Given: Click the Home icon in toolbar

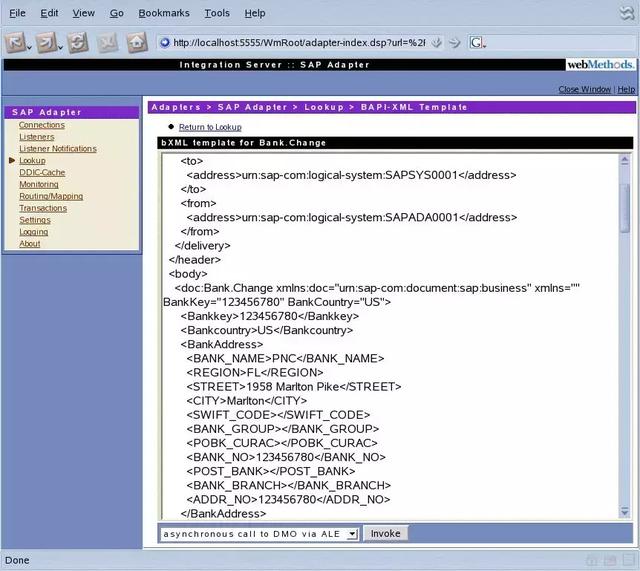Looking at the screenshot, I should point(137,42).
